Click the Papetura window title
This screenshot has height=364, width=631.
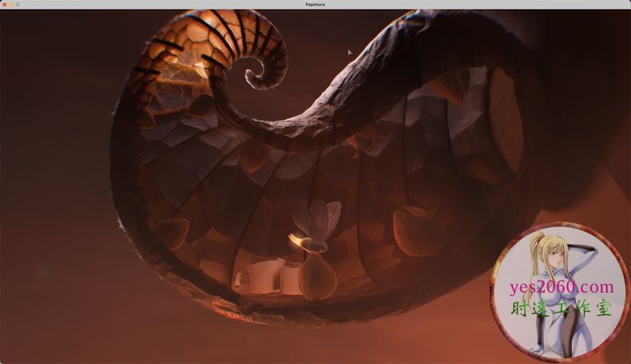pyautogui.click(x=315, y=5)
